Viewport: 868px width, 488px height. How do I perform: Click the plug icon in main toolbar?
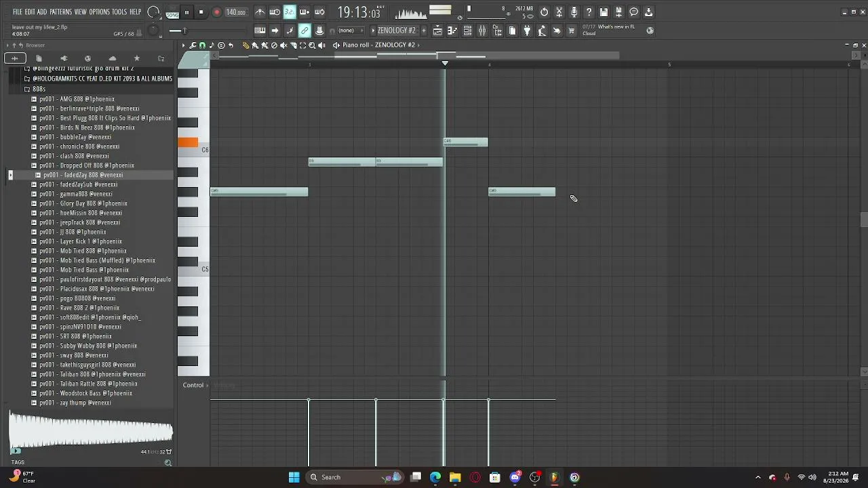527,30
